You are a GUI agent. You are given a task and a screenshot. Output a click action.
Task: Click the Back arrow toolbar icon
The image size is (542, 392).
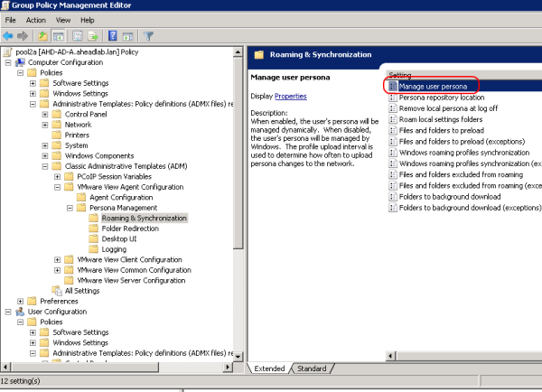(x=9, y=35)
